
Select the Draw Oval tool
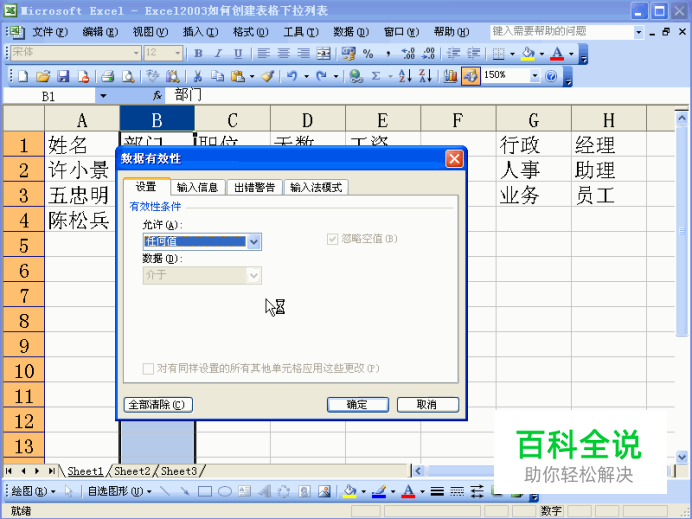pyautogui.click(x=225, y=491)
